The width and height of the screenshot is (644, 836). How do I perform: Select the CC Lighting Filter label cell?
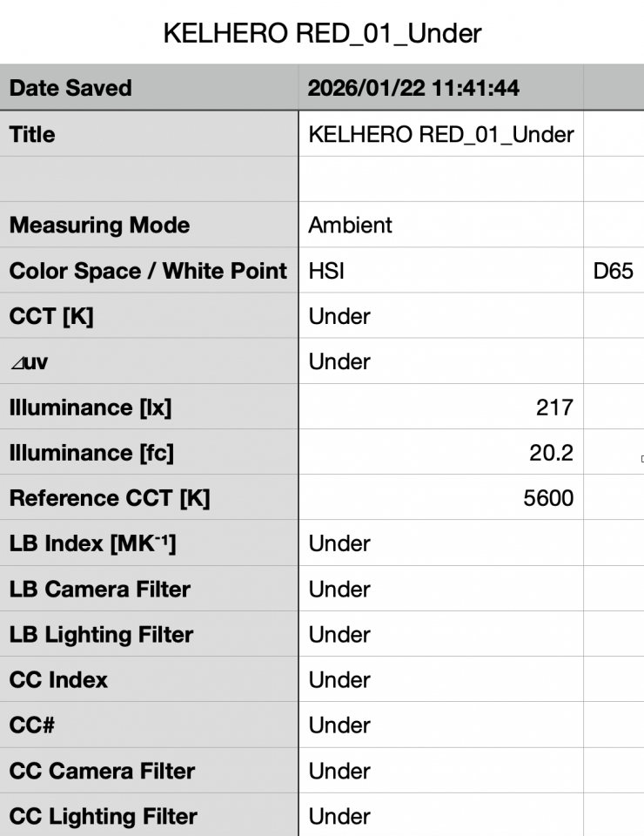pos(149,816)
